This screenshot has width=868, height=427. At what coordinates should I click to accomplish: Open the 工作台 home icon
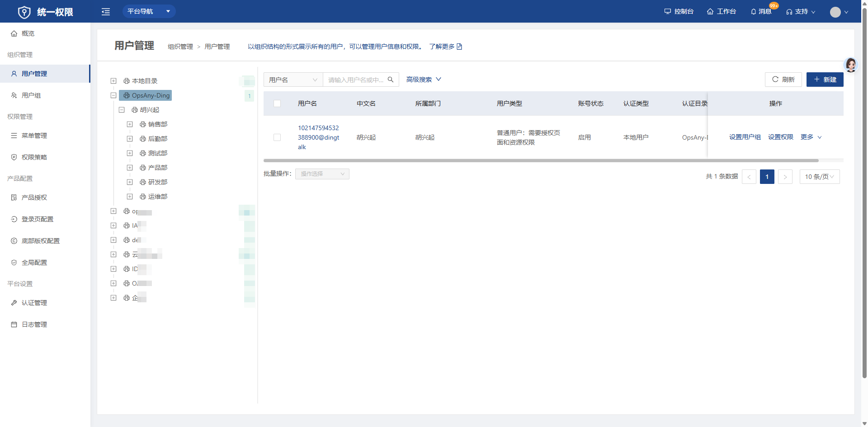[x=710, y=12]
